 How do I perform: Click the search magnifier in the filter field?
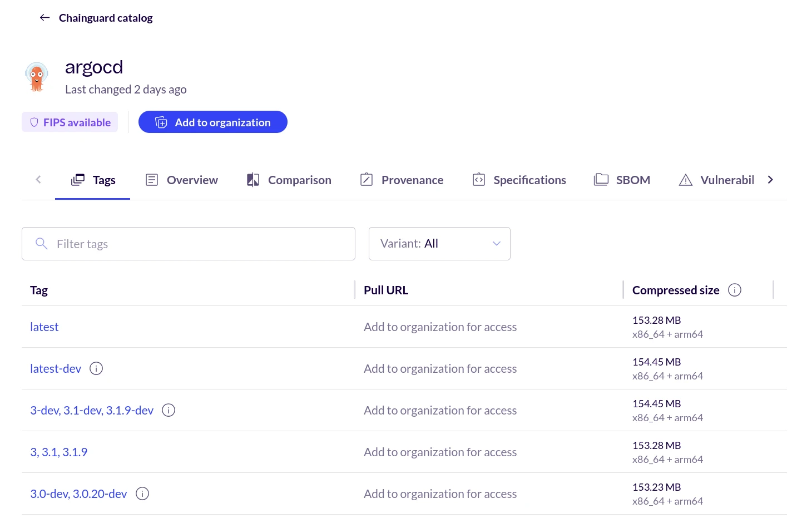42,244
